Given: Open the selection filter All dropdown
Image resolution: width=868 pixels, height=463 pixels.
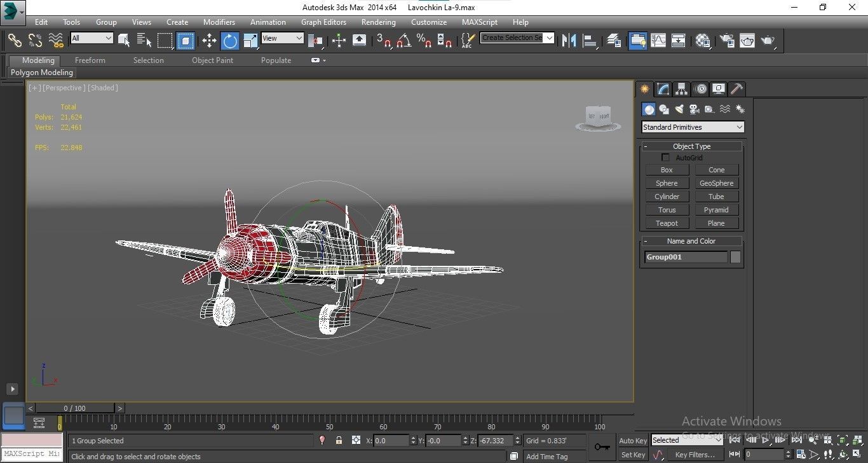Looking at the screenshot, I should click(92, 38).
